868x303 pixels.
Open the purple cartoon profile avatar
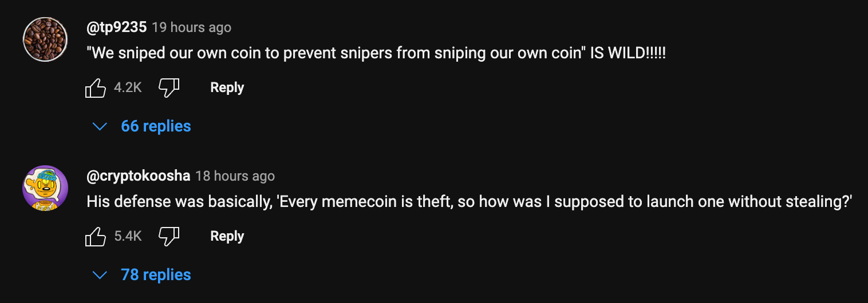pyautogui.click(x=45, y=188)
